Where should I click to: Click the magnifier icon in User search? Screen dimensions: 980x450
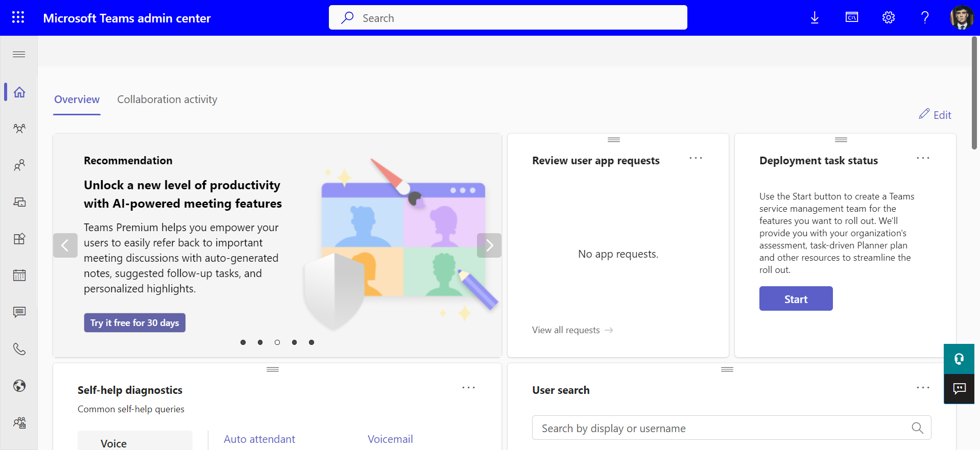[x=918, y=428]
